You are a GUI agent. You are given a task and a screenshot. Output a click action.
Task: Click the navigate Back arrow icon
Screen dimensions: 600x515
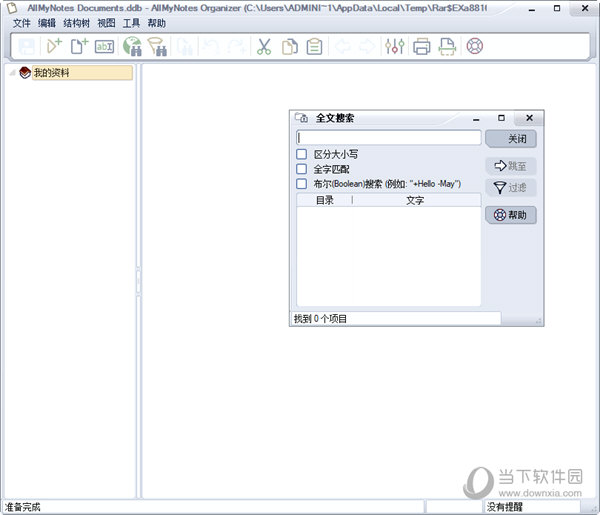(342, 47)
